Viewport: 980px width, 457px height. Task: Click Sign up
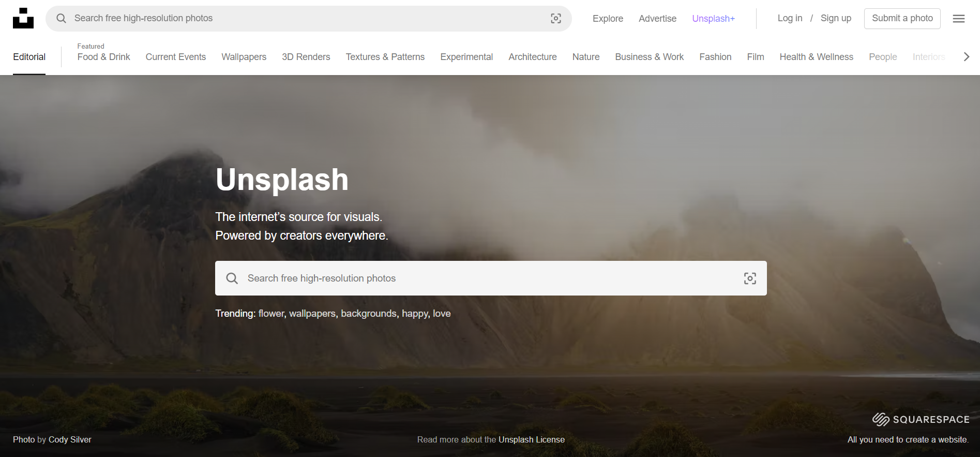tap(836, 18)
